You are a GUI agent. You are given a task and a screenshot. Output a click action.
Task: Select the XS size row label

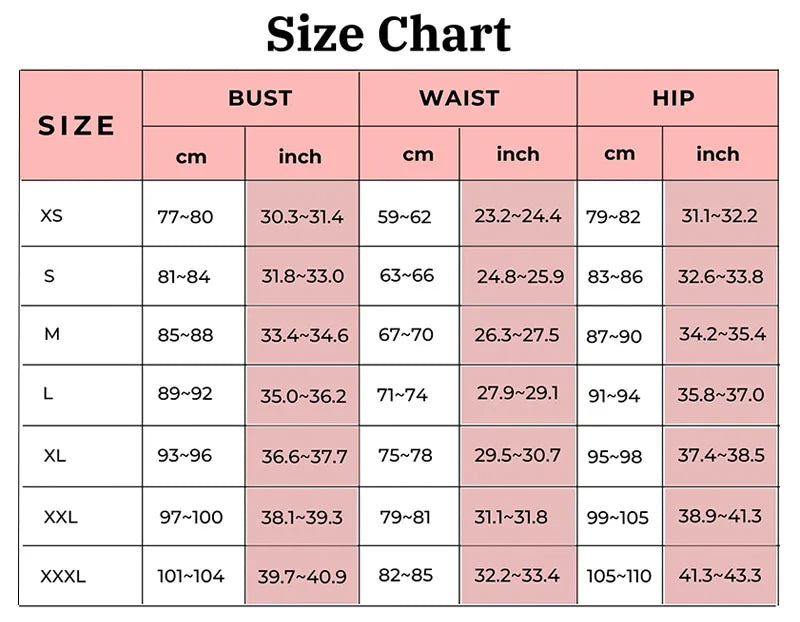[52, 215]
